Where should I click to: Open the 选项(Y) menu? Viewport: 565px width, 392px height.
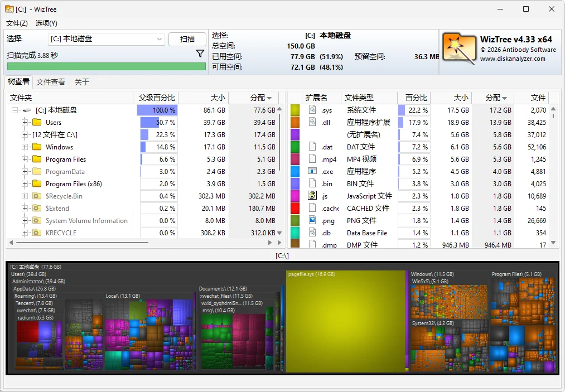[46, 23]
